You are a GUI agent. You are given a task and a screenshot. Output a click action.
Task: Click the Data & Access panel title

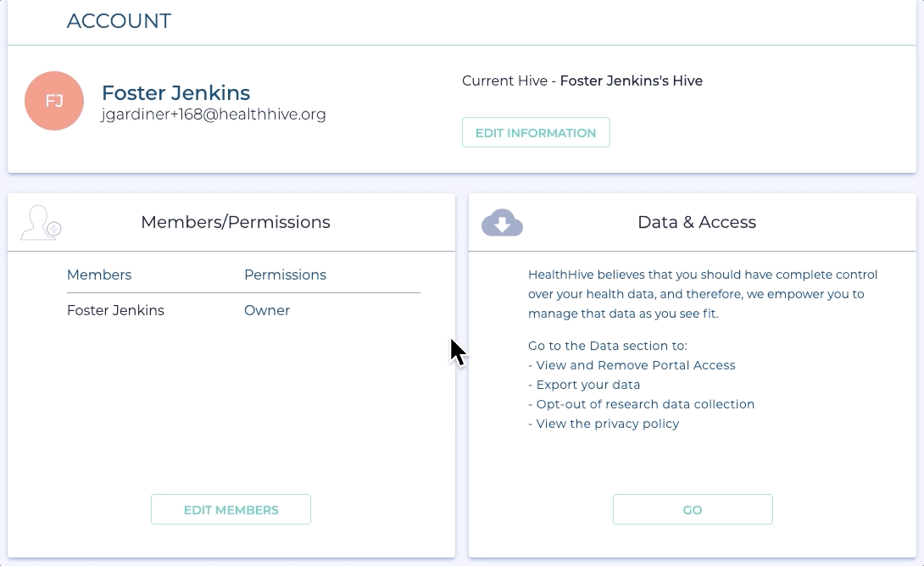click(696, 222)
